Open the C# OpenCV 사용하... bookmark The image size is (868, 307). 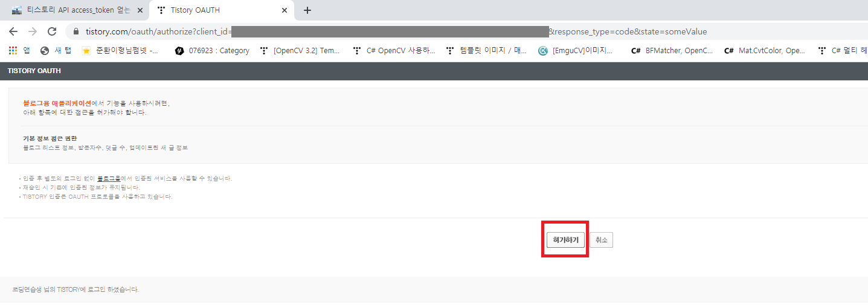394,51
